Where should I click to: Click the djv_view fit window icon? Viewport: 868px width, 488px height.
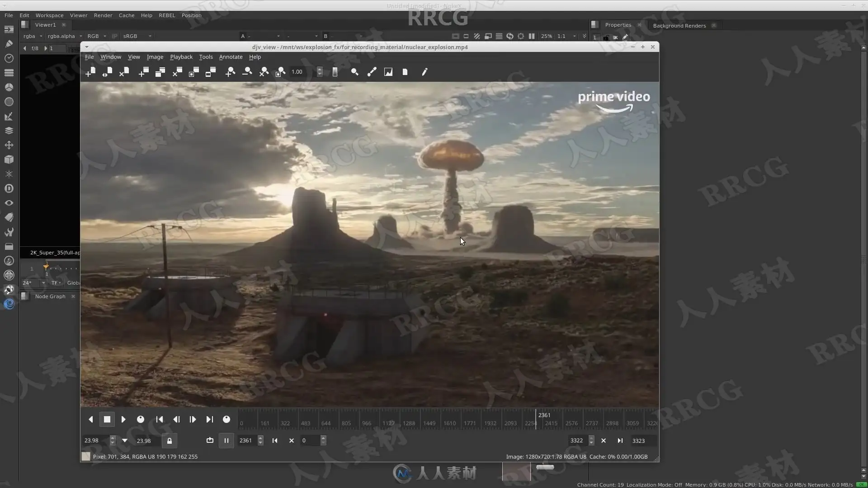point(193,72)
